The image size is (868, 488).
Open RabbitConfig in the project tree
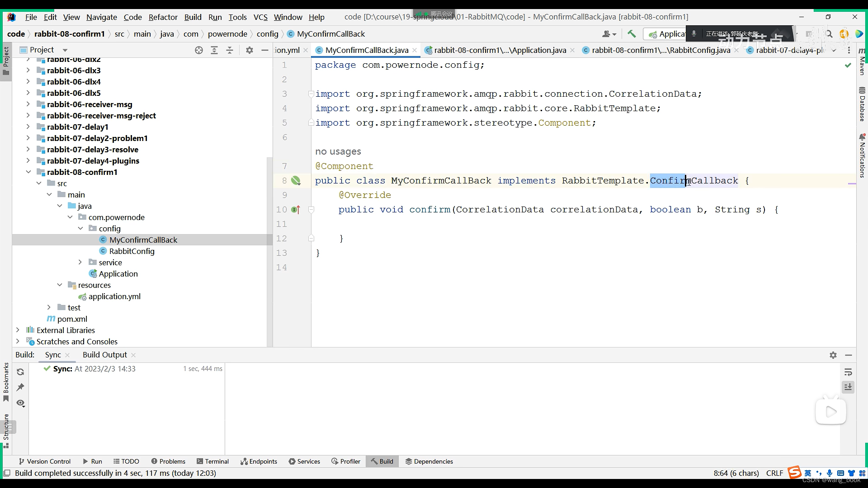tap(132, 251)
